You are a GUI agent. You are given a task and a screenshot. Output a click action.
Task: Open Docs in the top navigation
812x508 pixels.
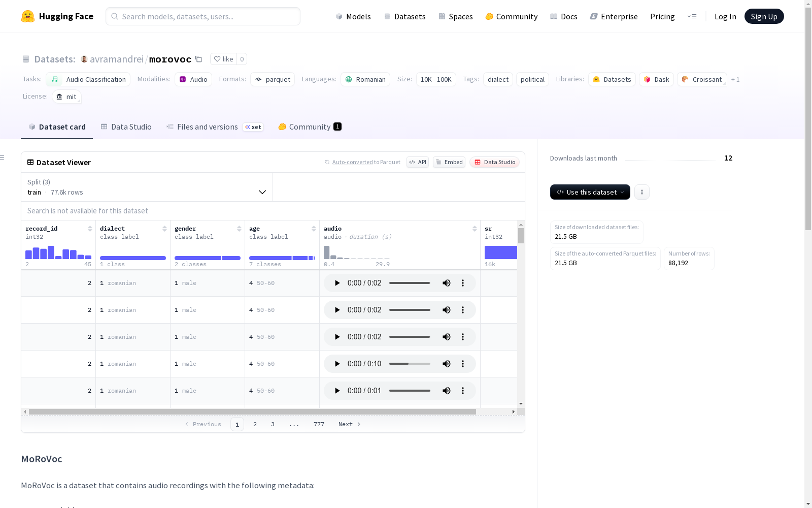(564, 16)
